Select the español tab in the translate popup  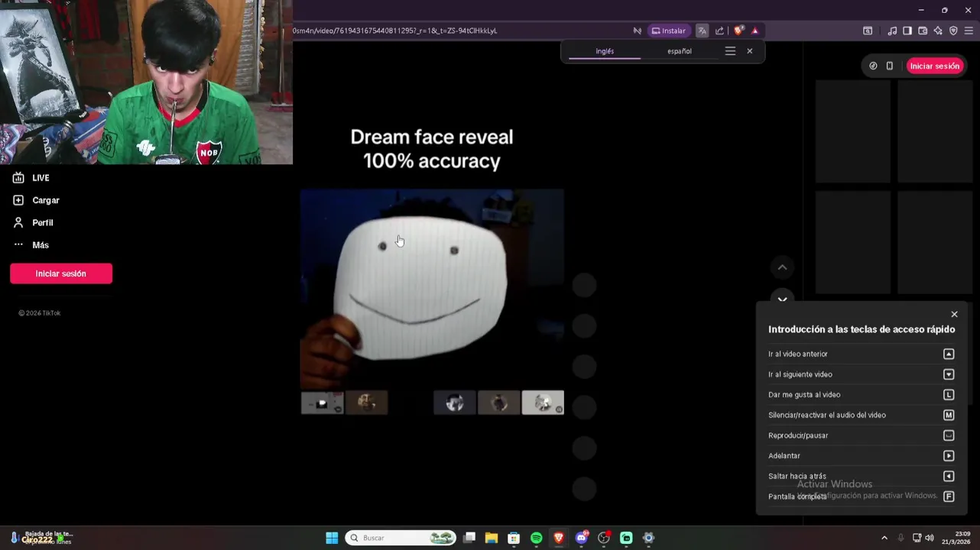point(680,51)
